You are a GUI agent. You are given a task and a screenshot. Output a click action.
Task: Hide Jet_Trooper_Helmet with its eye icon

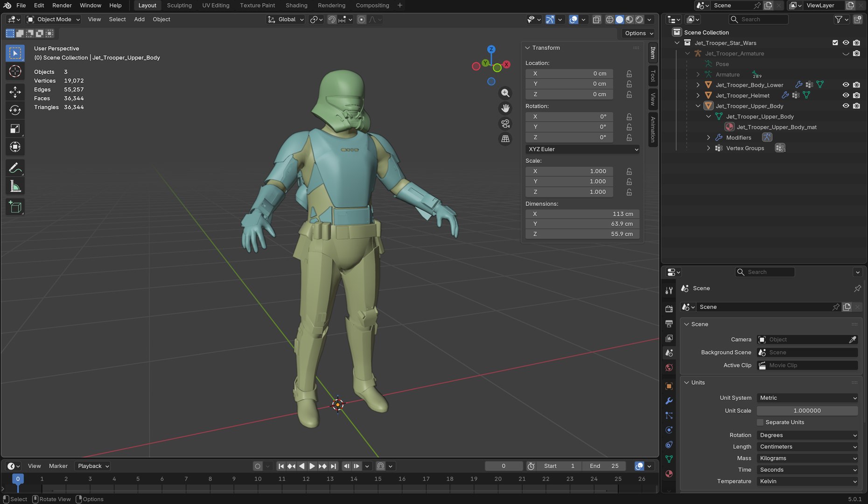coord(846,95)
